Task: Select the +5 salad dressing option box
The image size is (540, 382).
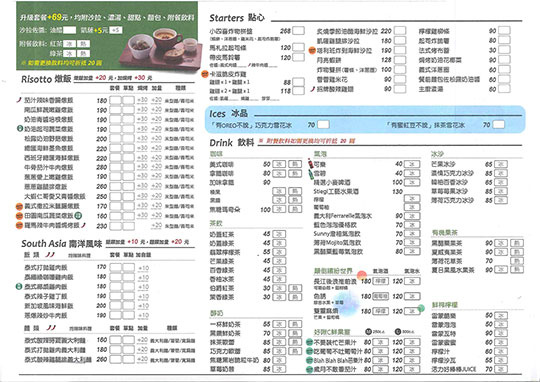Action: click(116, 30)
